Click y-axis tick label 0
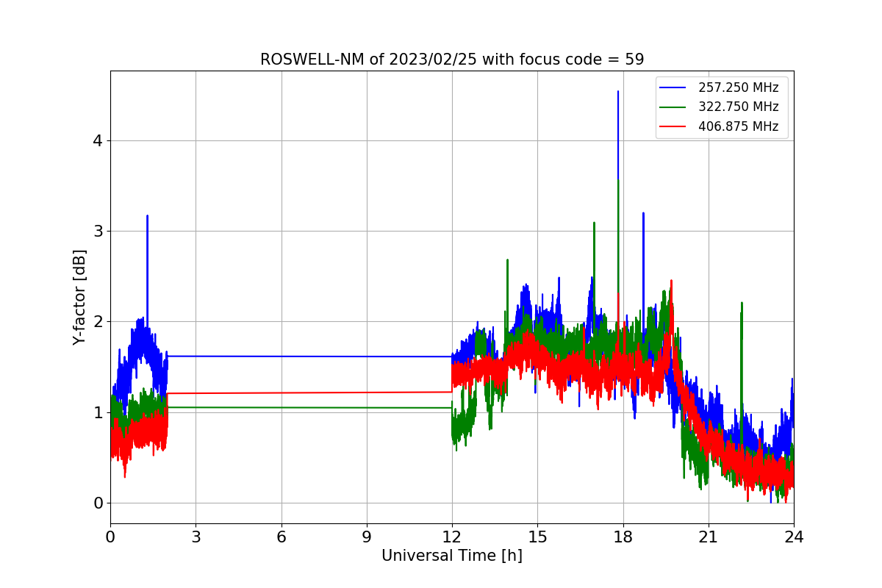This screenshot has width=882, height=588. click(x=97, y=503)
